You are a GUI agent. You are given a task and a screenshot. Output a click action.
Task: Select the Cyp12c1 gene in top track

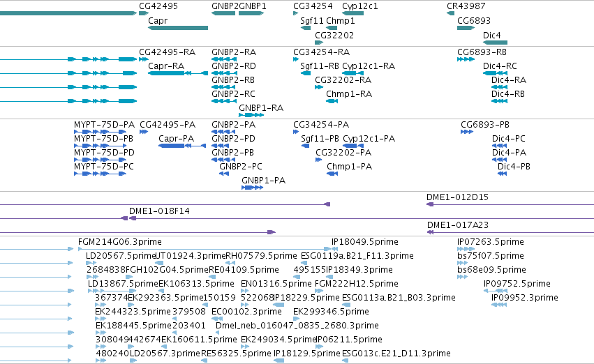point(352,13)
